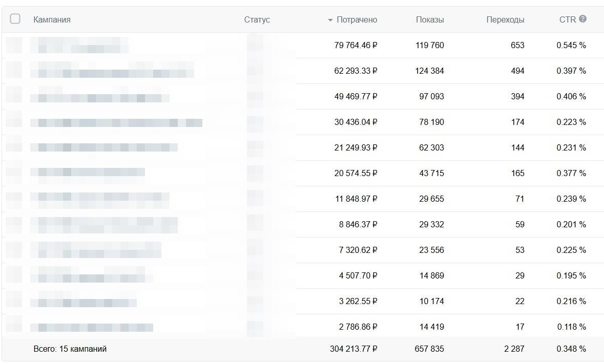Click the CTR column header label
Viewport: 604px width, 364px height.
pos(568,20)
